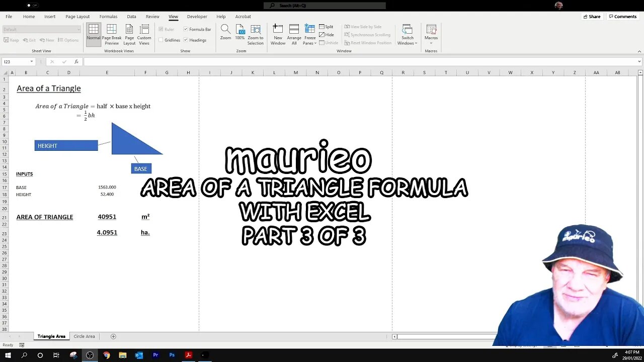This screenshot has height=362, width=644.
Task: Open Switch Windows dropdown
Action: 408,35
